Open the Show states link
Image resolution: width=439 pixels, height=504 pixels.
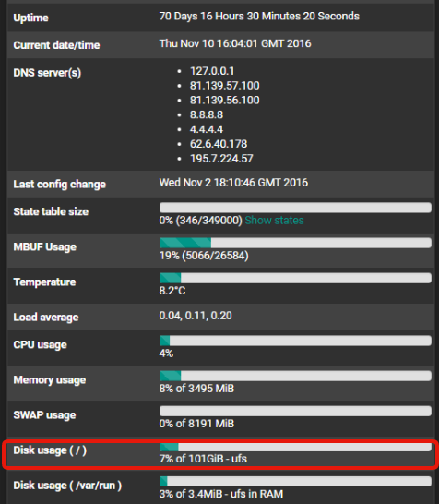(x=274, y=221)
